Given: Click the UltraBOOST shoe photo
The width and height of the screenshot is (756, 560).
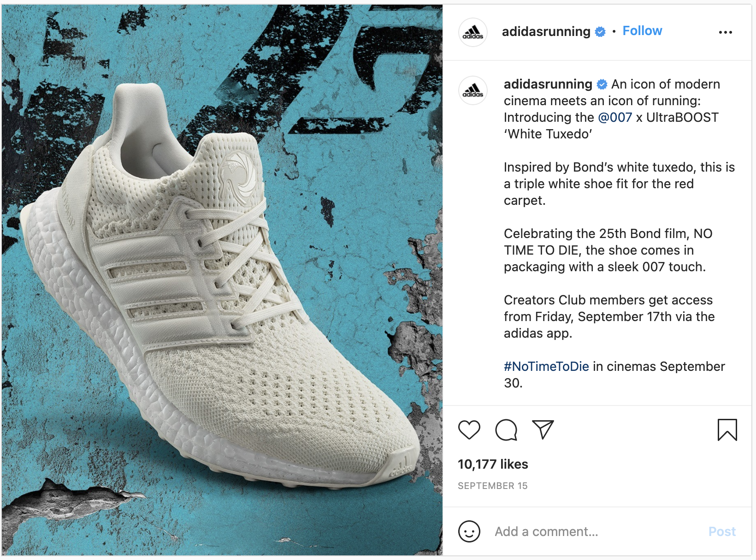Looking at the screenshot, I should point(222,280).
